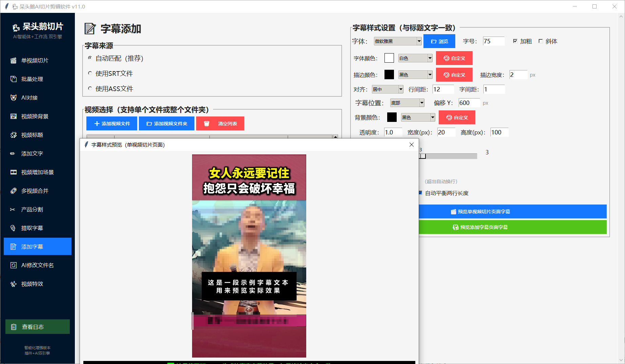Click the white 字体颜色 swatch
625x364 pixels.
(389, 58)
